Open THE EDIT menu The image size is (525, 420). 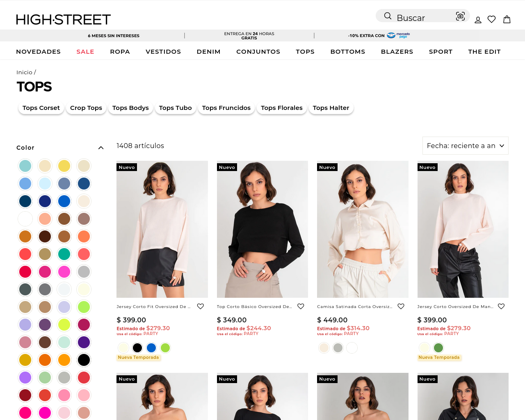coord(484,52)
